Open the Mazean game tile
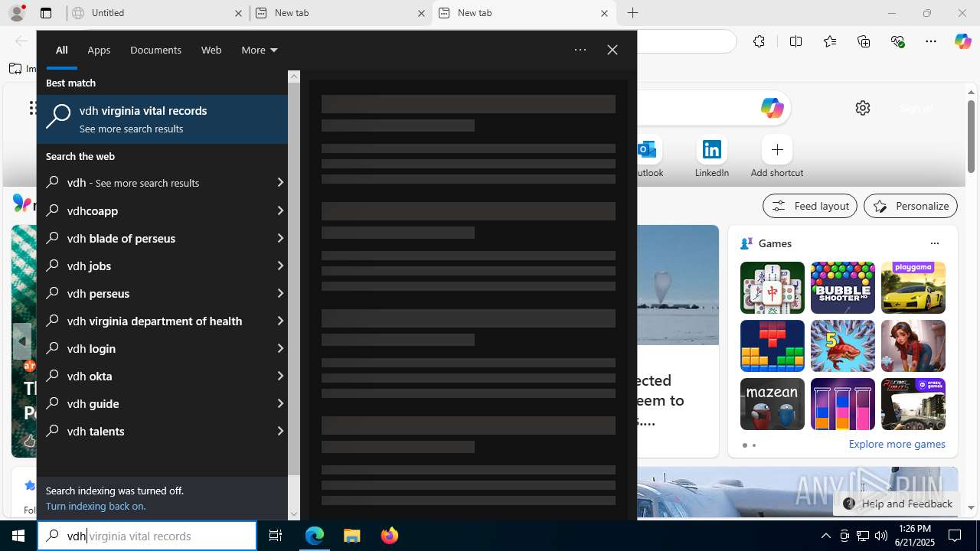980x551 pixels. (x=772, y=404)
